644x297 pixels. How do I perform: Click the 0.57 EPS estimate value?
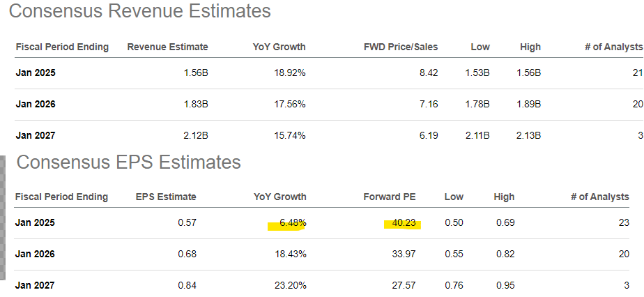(x=186, y=223)
